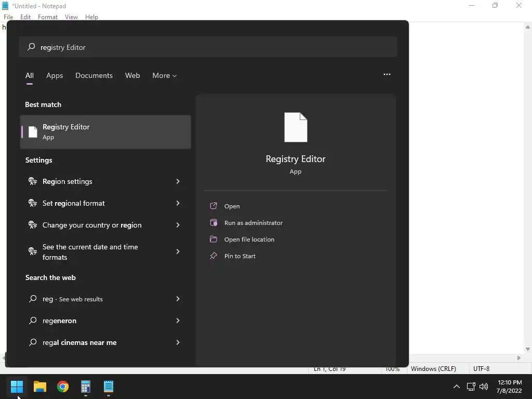
Task: Click the large Registry Editor preview icon
Action: pos(296,127)
